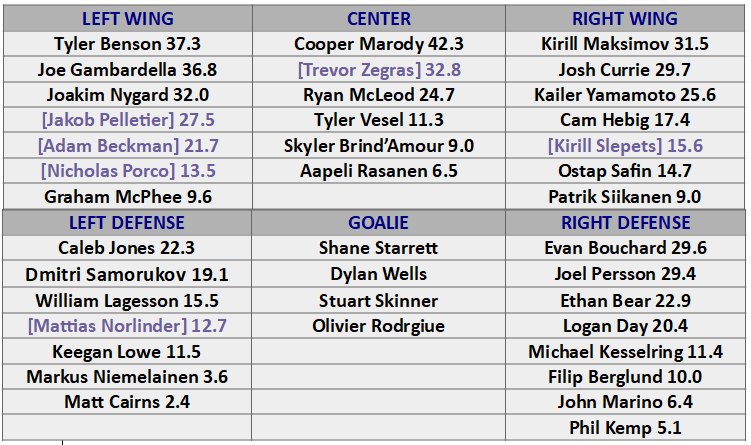Select the LEFT WING header cell
The width and height of the screenshot is (751, 445).
[x=128, y=19]
